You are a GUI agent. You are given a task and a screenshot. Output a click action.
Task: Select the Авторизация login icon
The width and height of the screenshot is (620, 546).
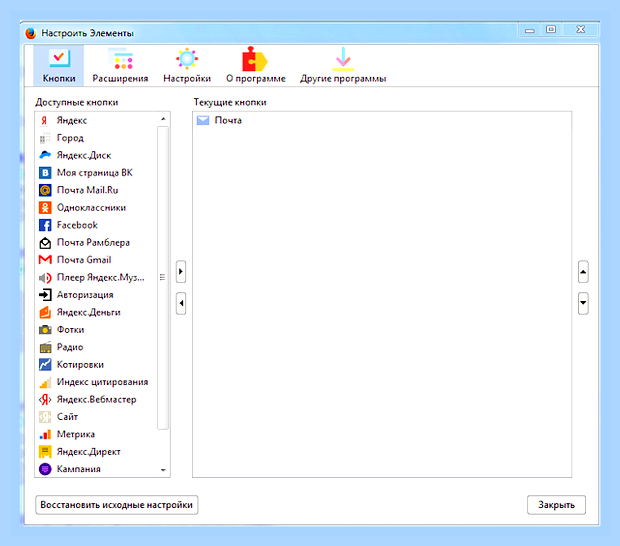point(45,295)
